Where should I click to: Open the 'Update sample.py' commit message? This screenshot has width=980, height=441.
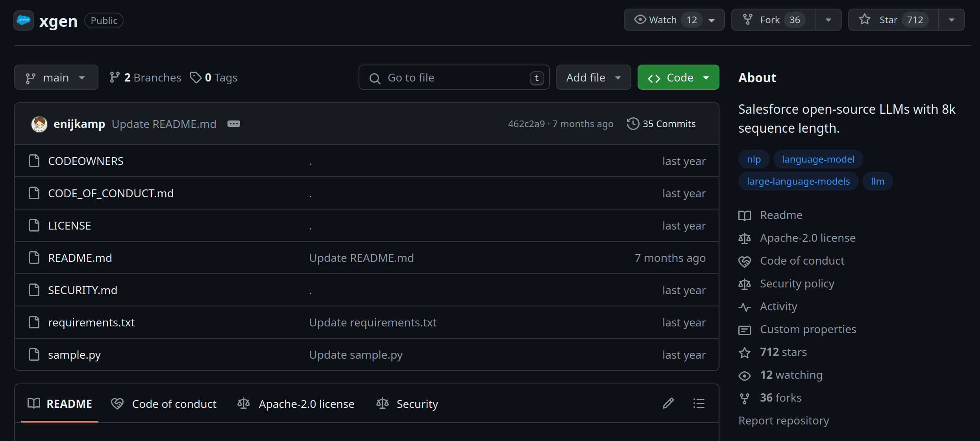(x=356, y=355)
